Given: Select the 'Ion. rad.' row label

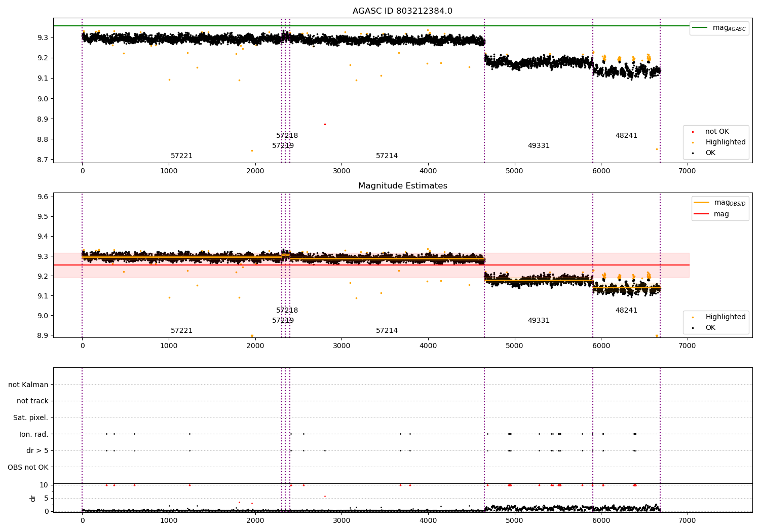Looking at the screenshot, I should pos(34,434).
